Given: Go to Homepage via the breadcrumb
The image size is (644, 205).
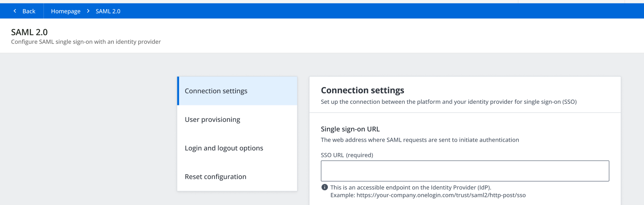Looking at the screenshot, I should 66,11.
